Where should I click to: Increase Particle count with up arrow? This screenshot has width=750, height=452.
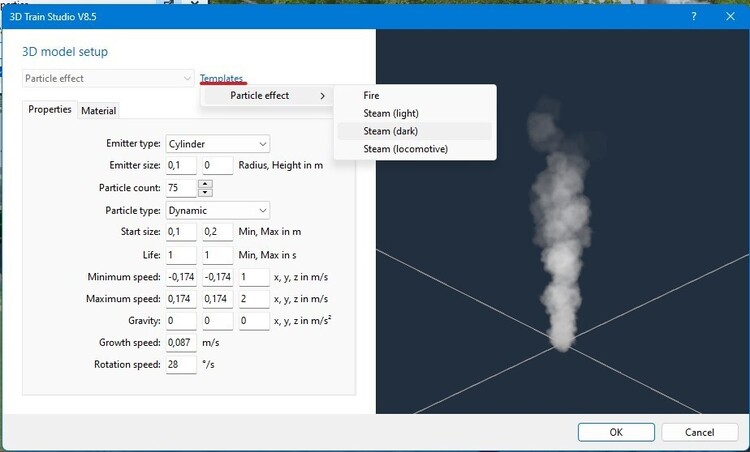pos(205,184)
